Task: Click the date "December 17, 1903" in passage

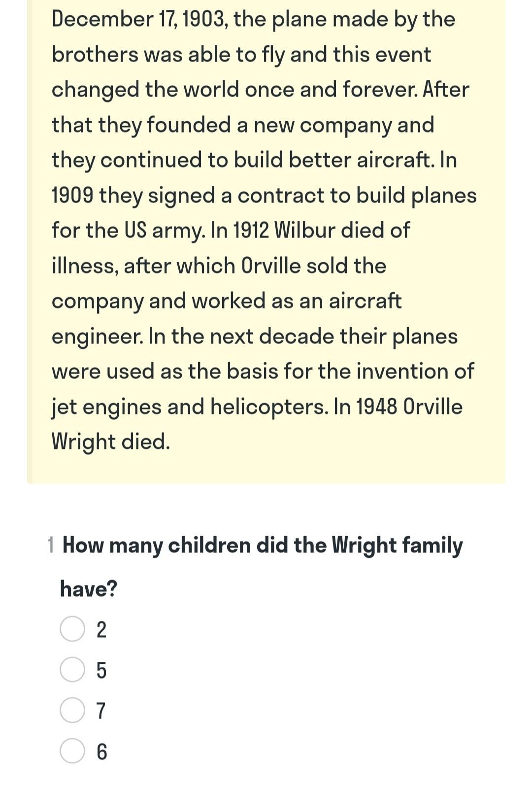Action: coord(140,20)
